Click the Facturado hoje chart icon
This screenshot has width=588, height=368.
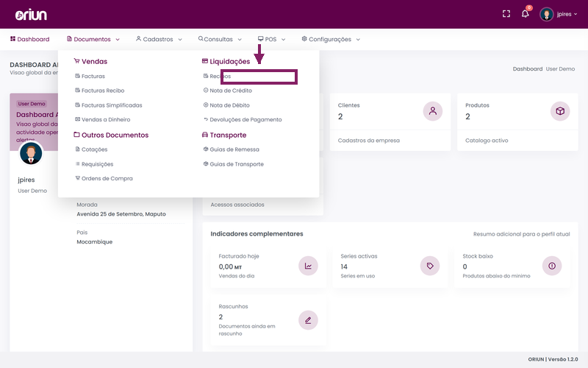(x=308, y=266)
